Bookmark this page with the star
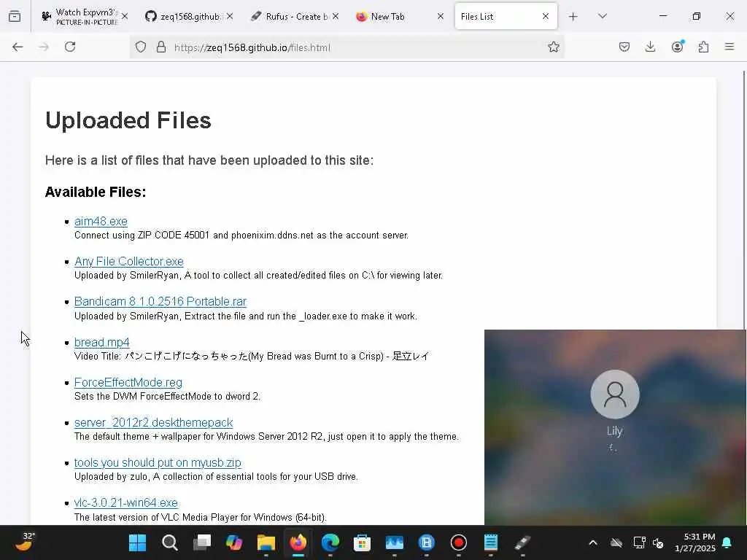Image resolution: width=747 pixels, height=560 pixels. point(553,47)
